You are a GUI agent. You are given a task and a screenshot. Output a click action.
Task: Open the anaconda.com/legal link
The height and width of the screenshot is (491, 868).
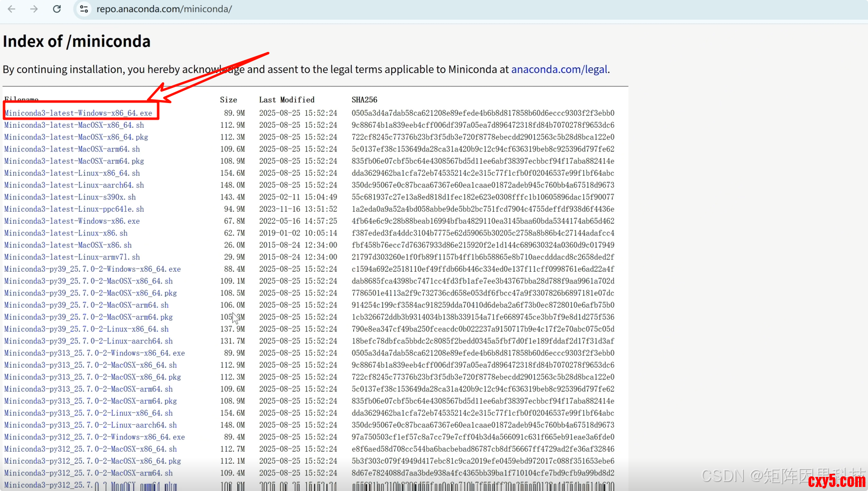click(x=559, y=69)
